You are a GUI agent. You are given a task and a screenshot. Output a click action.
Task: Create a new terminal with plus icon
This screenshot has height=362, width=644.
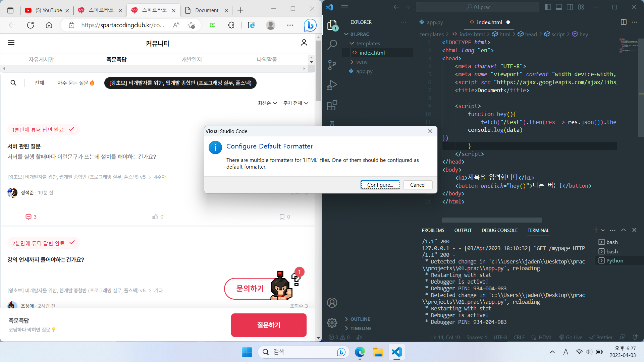point(596,230)
